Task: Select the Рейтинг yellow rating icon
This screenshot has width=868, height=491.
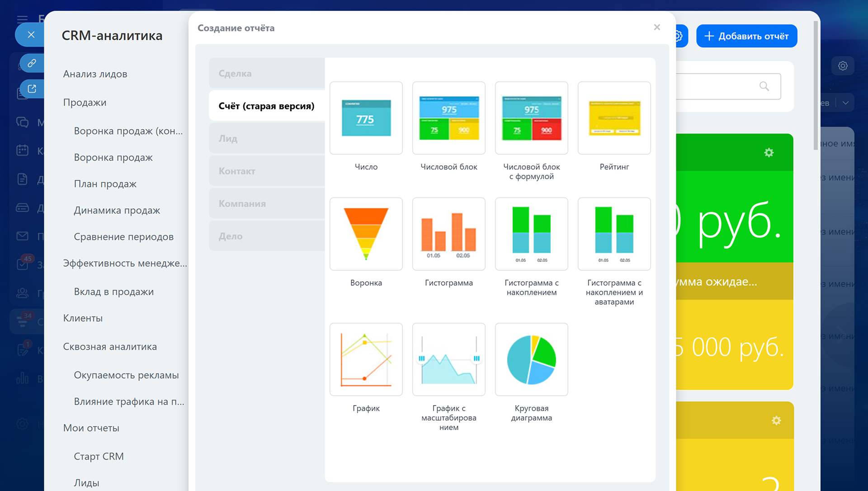Action: 614,118
